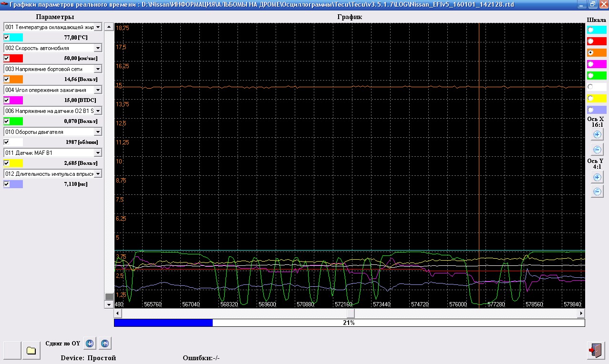Toggle the vehicle speed red checkbox
The height and width of the screenshot is (364, 609).
tap(7, 58)
